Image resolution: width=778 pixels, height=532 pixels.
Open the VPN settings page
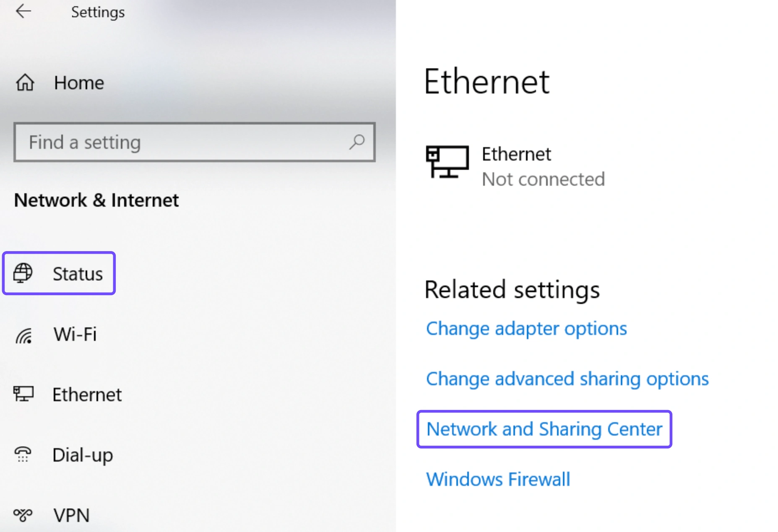click(x=71, y=515)
